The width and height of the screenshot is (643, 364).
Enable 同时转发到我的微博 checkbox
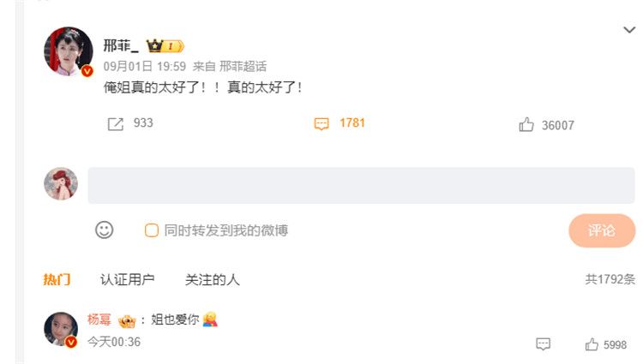coord(151,230)
